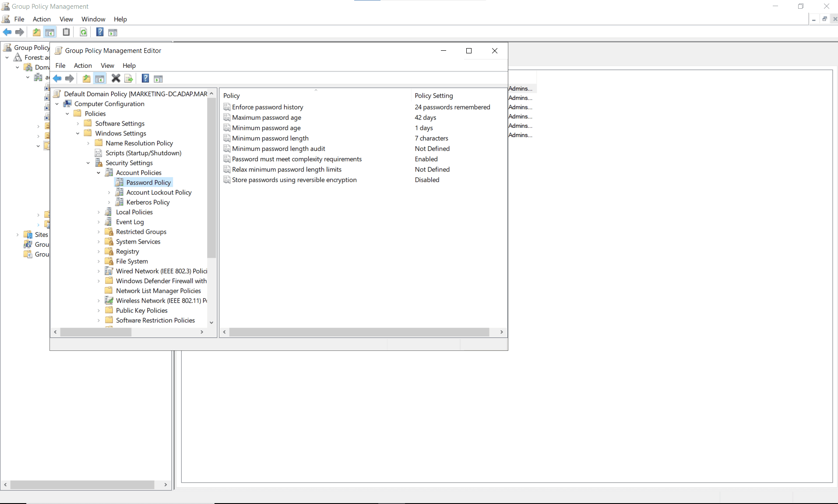838x504 pixels.
Task: Click the Restricted Groups folder icon
Action: coord(109,231)
